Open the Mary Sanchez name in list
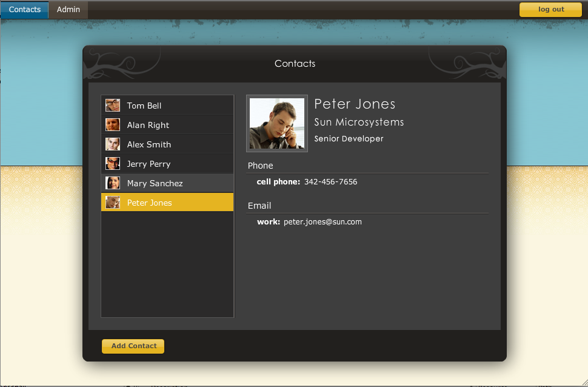588x387 pixels. click(155, 183)
